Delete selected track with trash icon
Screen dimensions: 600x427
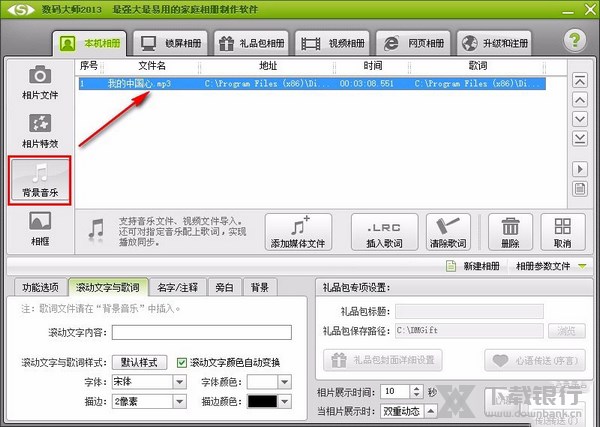(x=510, y=232)
